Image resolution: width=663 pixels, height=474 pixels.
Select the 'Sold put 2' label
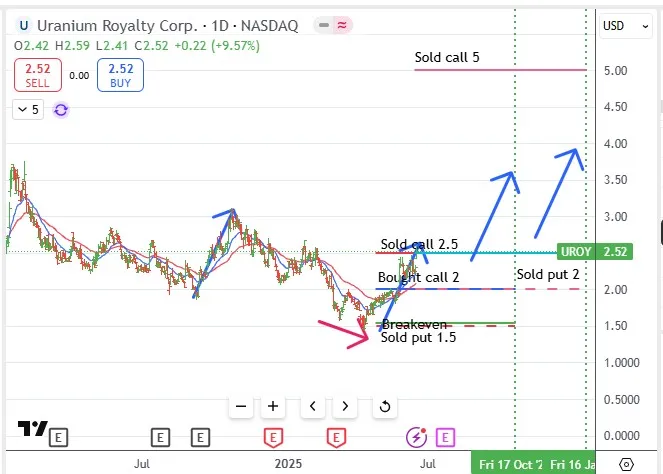tap(548, 274)
